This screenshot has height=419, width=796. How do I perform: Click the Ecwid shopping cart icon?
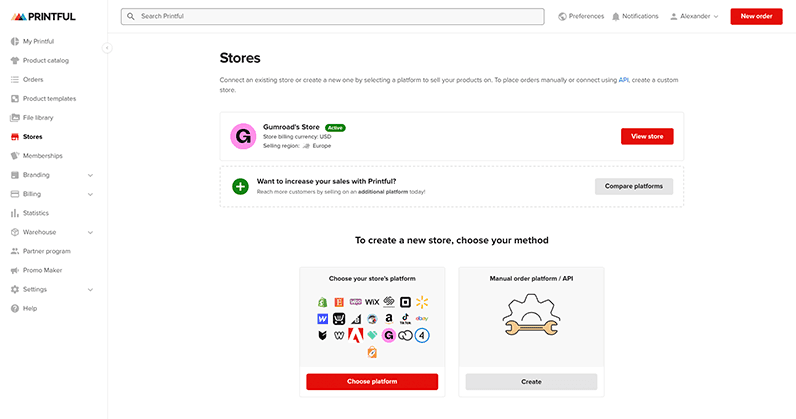pyautogui.click(x=339, y=319)
